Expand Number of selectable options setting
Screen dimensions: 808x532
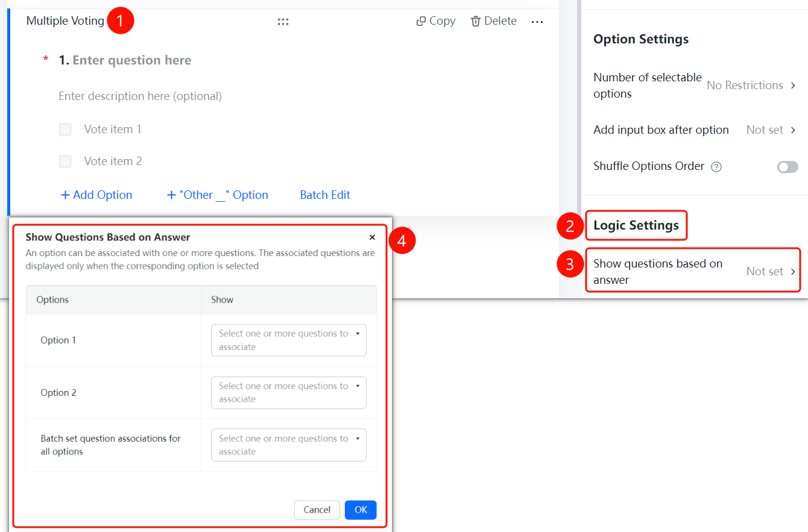696,86
